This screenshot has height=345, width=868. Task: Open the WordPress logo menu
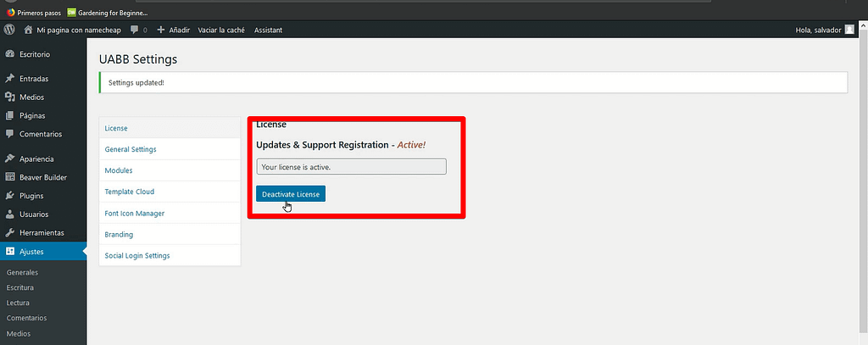coord(8,30)
